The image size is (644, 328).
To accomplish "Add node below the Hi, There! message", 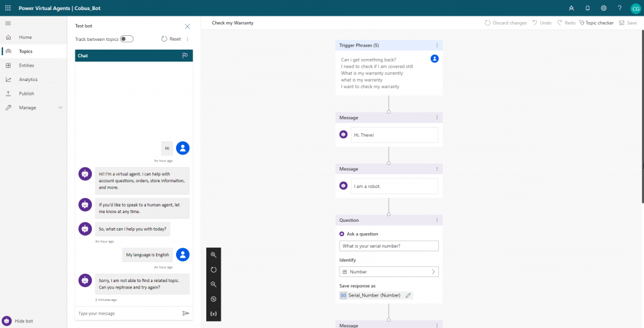I will point(389,163).
